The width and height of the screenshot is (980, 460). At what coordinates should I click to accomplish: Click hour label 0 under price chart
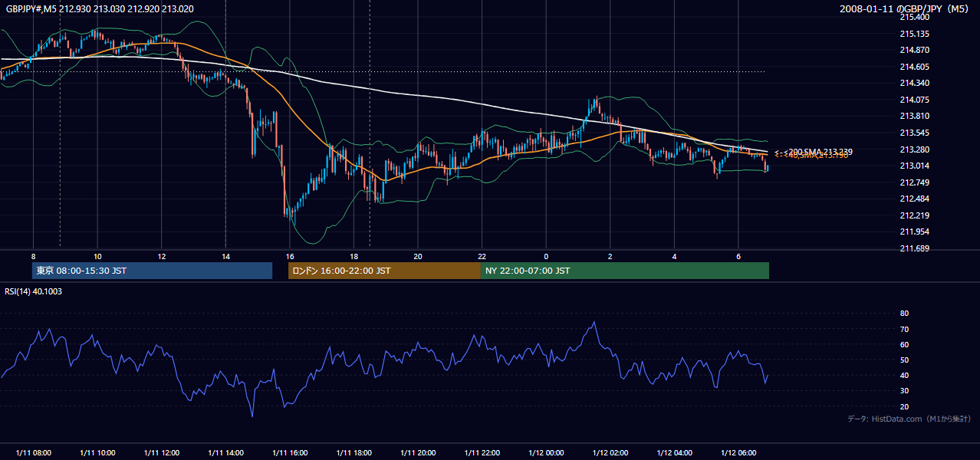pos(546,256)
